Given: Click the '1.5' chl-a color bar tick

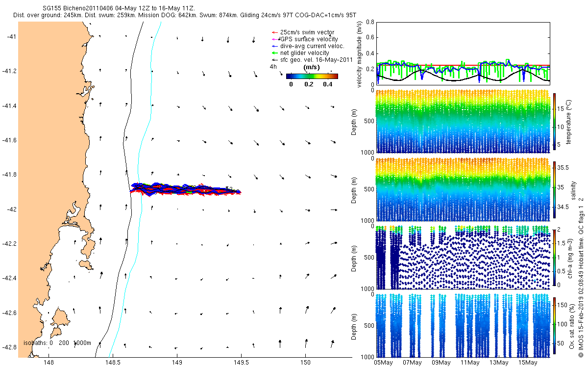Looking at the screenshot, I should (562, 243).
